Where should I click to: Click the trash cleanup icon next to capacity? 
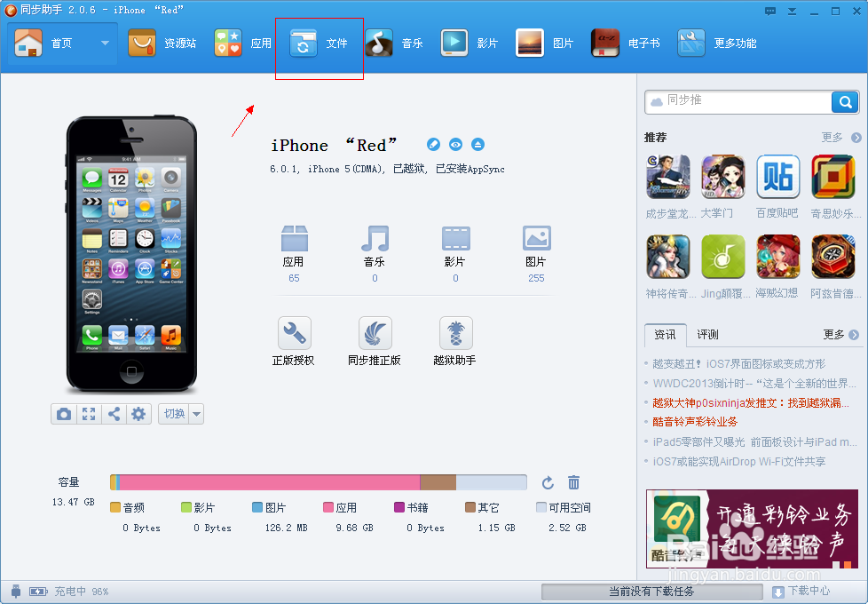point(573,482)
